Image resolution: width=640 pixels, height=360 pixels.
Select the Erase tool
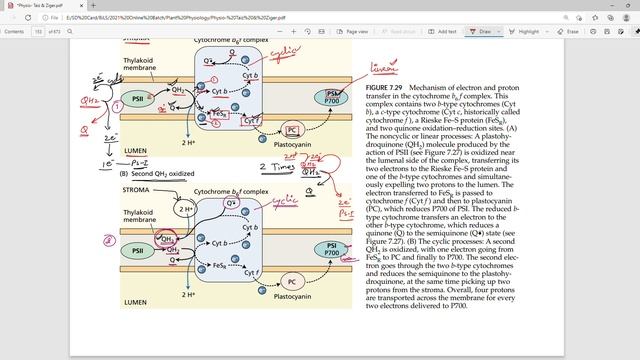pos(568,31)
